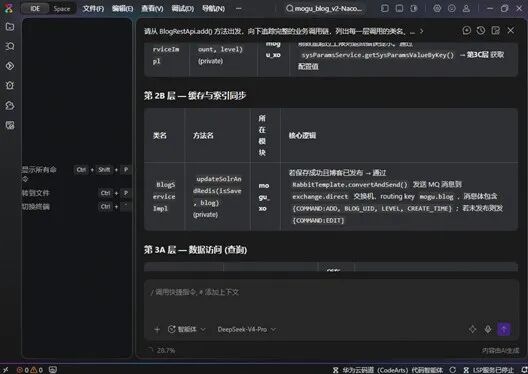The height and width of the screenshot is (374, 528).
Task: Toggle the right panel layout icon in the title bar
Action: (x=414, y=8)
